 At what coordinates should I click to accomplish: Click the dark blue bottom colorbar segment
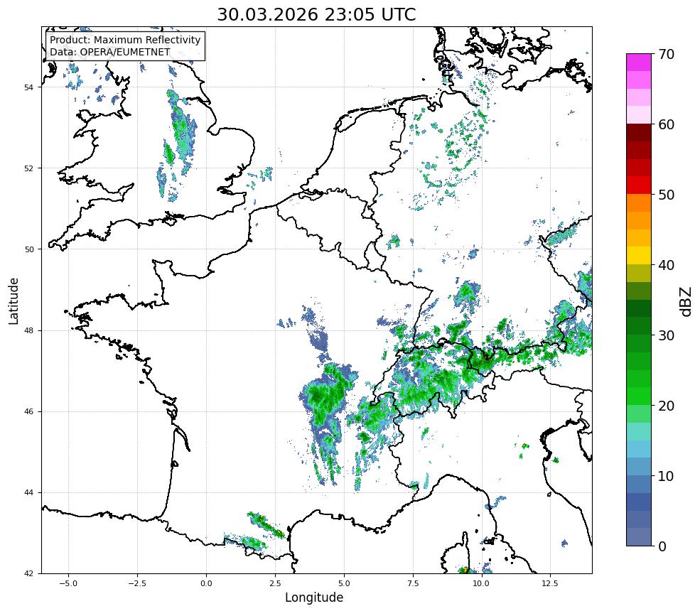coord(639,537)
